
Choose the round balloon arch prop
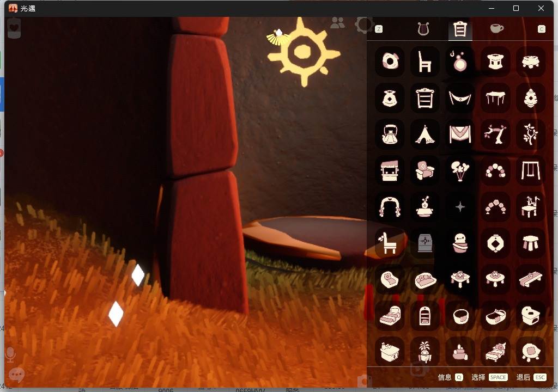coord(495,170)
